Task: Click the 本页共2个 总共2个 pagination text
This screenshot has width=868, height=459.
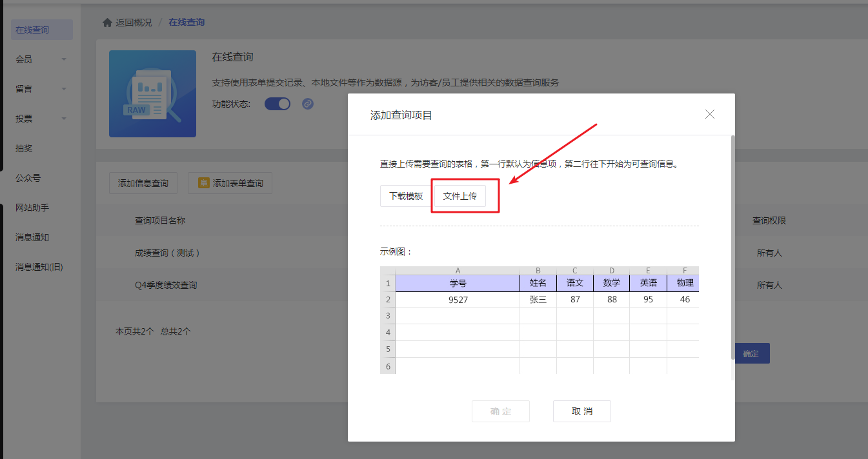Action: coord(153,331)
